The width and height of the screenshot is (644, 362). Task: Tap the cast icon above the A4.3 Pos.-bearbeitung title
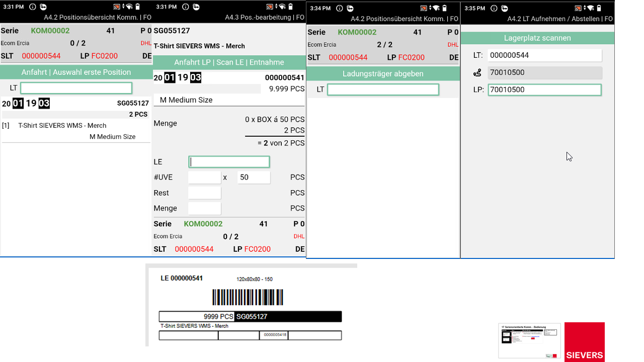tap(269, 7)
